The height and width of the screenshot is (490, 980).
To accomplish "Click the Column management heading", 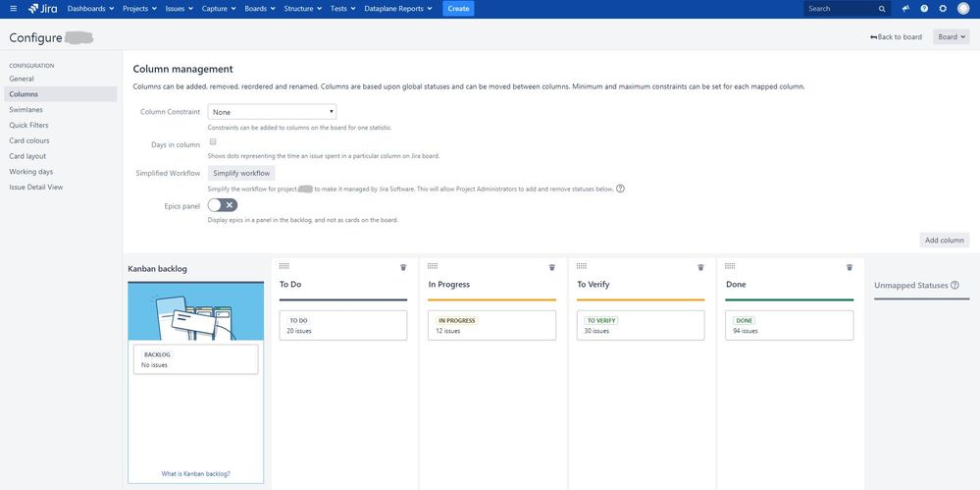I will coord(183,70).
